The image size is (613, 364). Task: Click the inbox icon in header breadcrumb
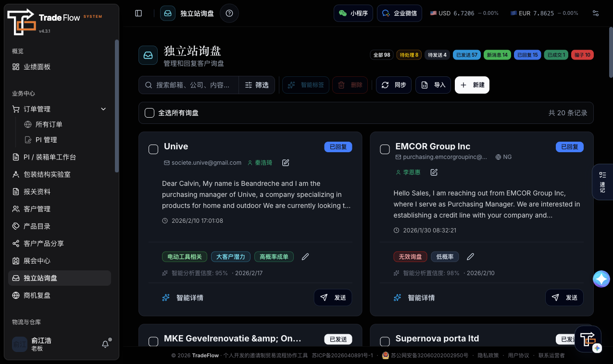[168, 13]
